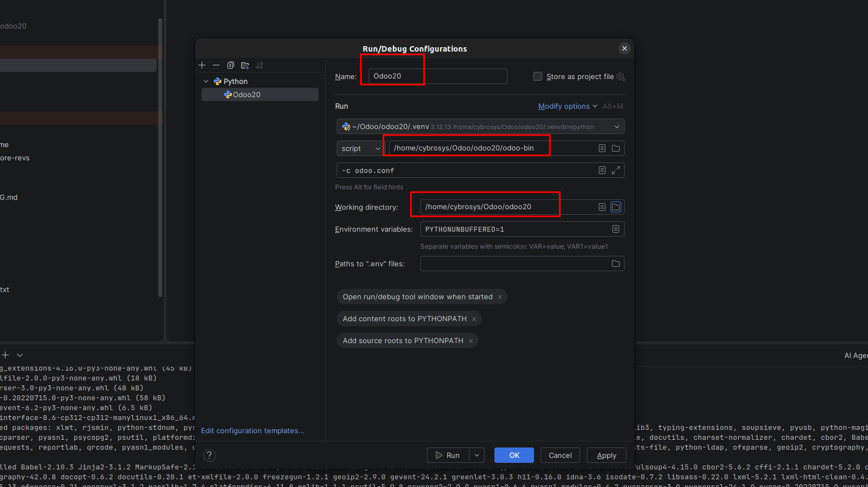The height and width of the screenshot is (487, 868).
Task: Remove the selected configuration
Action: [x=216, y=65]
